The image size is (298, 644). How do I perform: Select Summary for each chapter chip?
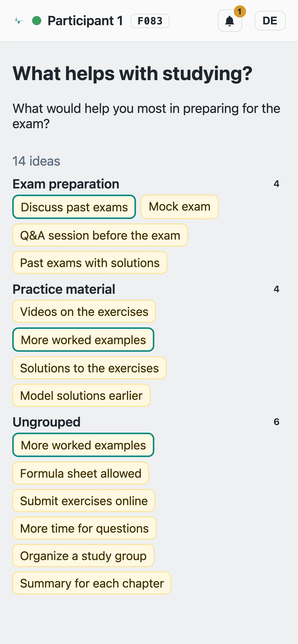tap(92, 583)
